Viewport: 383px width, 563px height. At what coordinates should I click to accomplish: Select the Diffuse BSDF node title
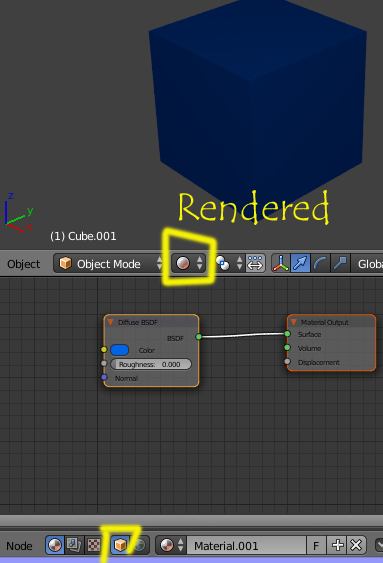point(138,322)
